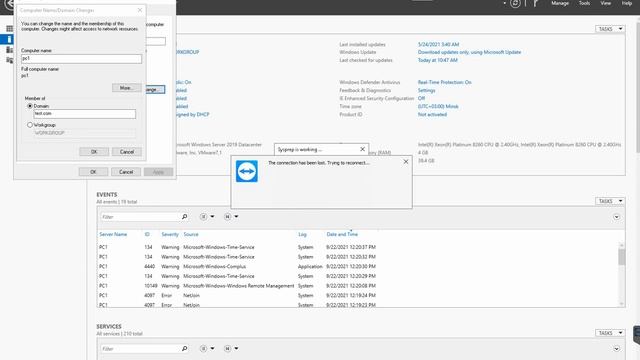Click the More... button in domain dialog
Viewport: 640px width, 360px height.
[127, 88]
